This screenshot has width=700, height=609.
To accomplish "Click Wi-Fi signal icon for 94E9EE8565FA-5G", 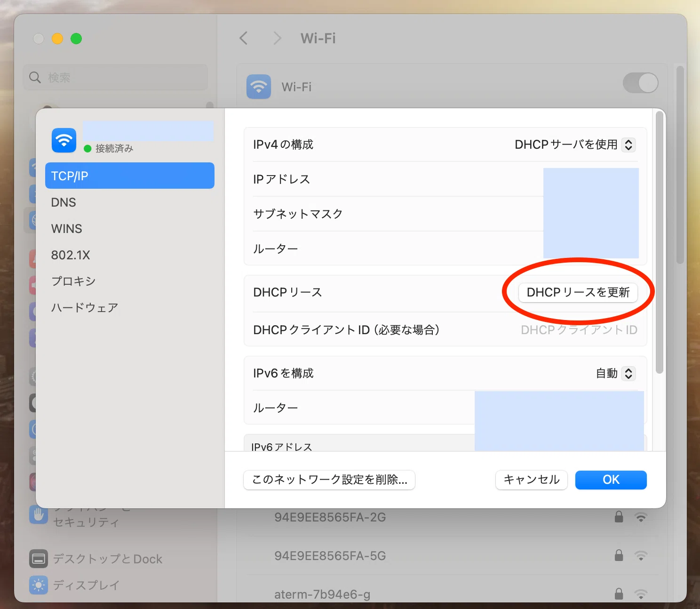I will pos(641,556).
